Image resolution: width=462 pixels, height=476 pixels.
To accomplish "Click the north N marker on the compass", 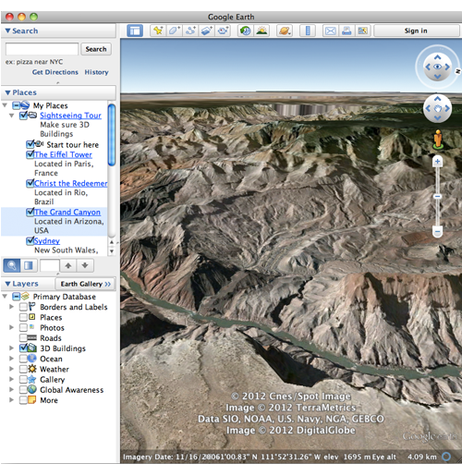I will pyautogui.click(x=457, y=71).
